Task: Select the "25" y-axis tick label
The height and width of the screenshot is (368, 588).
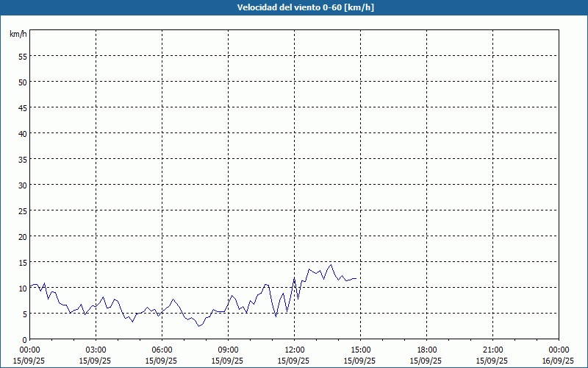Action: [x=23, y=210]
